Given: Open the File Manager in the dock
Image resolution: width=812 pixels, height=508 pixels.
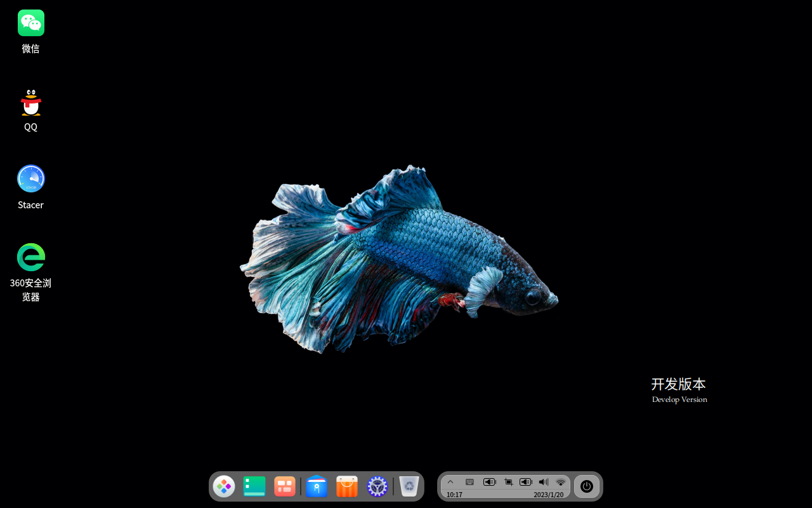Looking at the screenshot, I should (x=317, y=486).
